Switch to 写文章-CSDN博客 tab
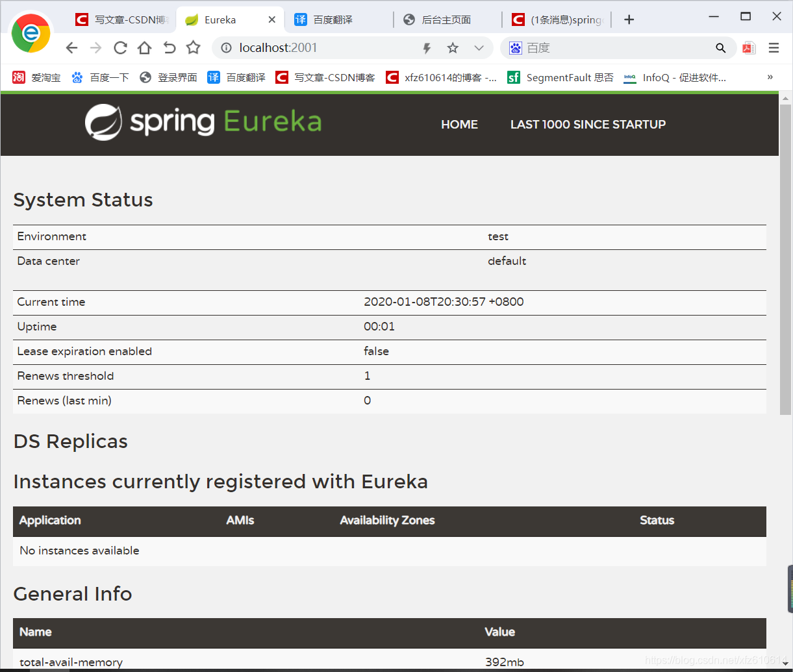The image size is (793, 672). [122, 19]
